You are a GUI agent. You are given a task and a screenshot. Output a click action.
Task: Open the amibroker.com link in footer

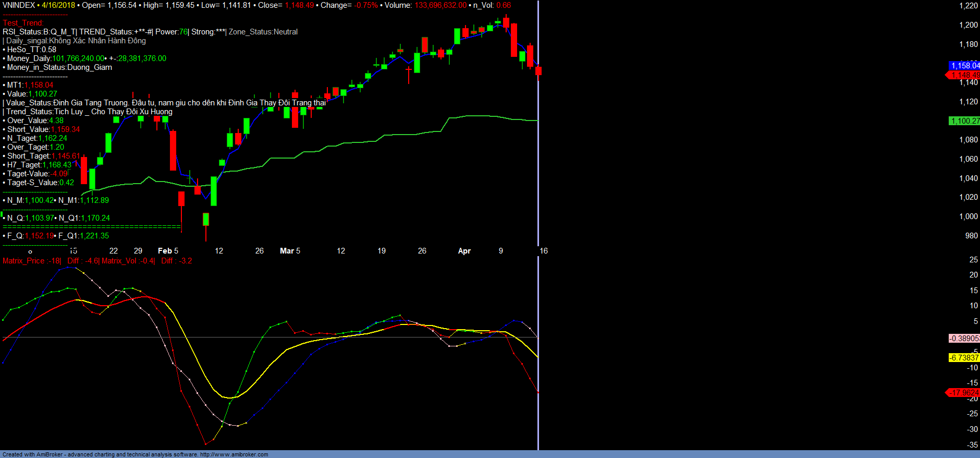(x=234, y=454)
